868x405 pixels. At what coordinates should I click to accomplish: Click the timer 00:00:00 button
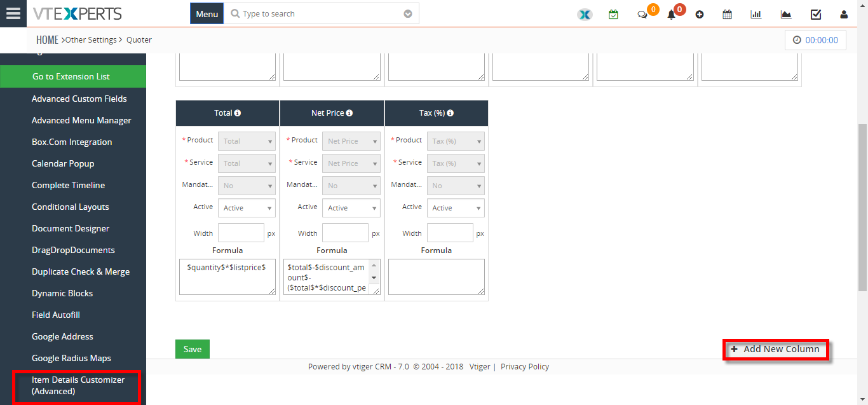click(x=815, y=40)
